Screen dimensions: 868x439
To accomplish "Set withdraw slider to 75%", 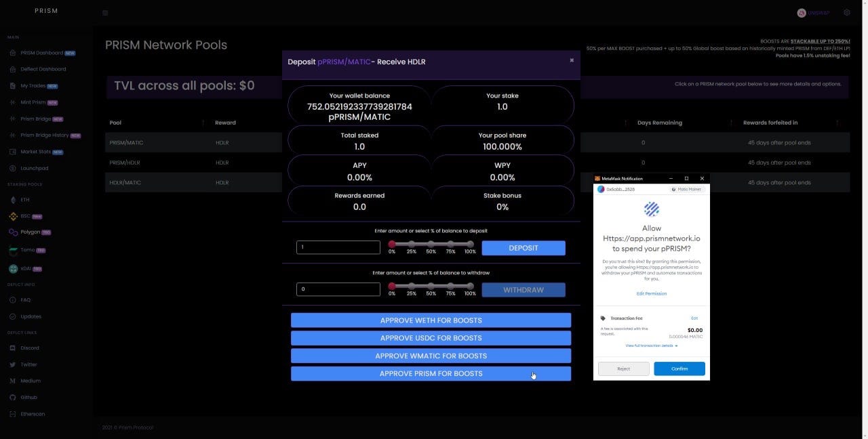I will (450, 286).
